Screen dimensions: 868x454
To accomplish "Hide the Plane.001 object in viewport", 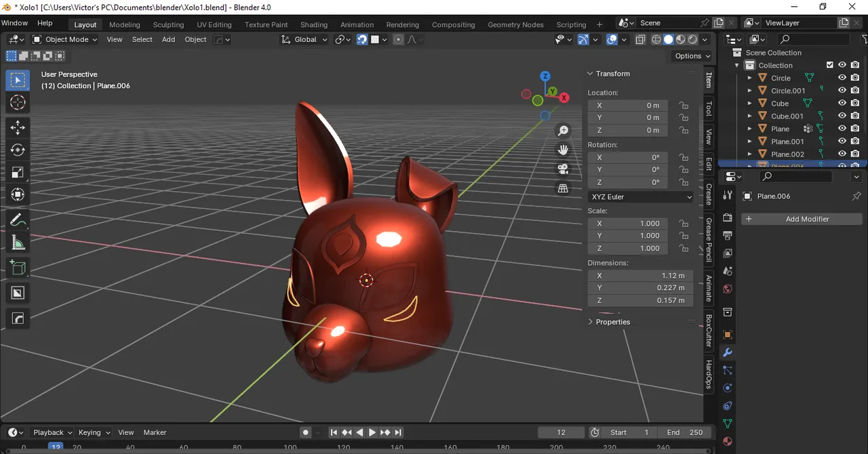I will [x=842, y=142].
